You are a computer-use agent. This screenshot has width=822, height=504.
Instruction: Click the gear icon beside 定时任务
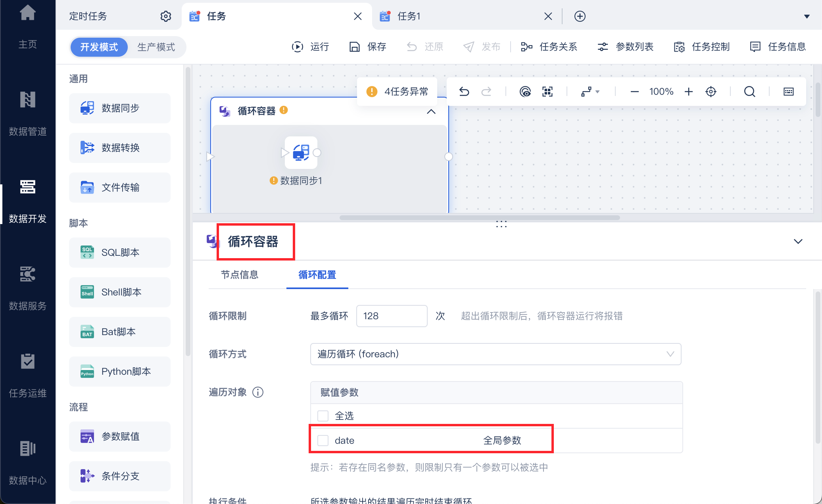click(166, 16)
